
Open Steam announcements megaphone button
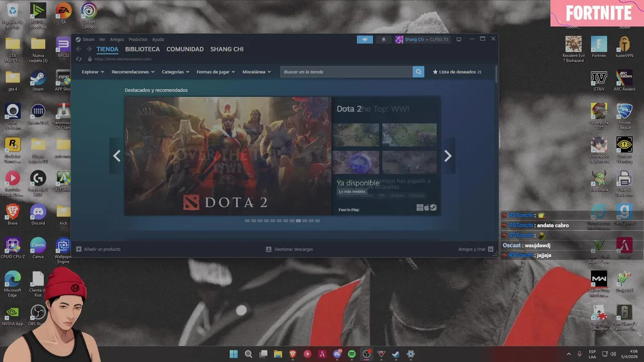[365, 39]
